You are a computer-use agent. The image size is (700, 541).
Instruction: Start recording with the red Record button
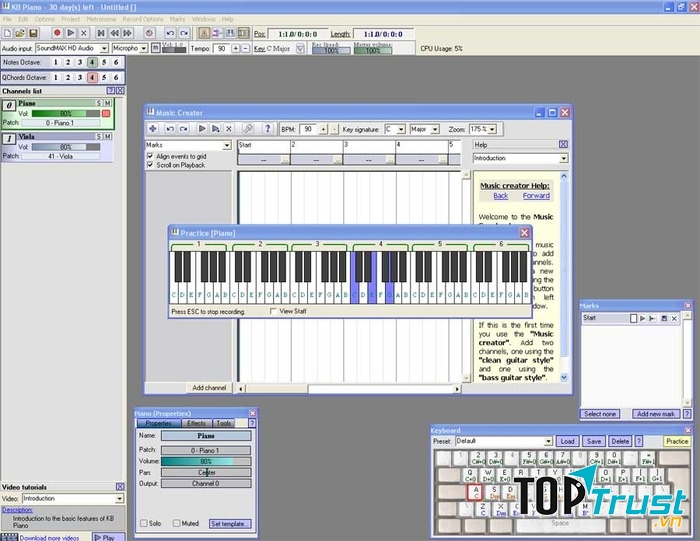click(x=57, y=33)
